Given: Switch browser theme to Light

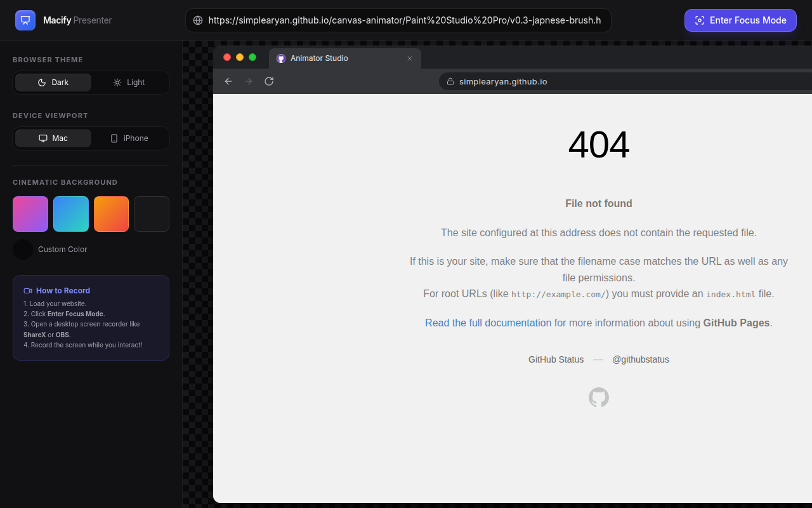Looking at the screenshot, I should pos(129,83).
